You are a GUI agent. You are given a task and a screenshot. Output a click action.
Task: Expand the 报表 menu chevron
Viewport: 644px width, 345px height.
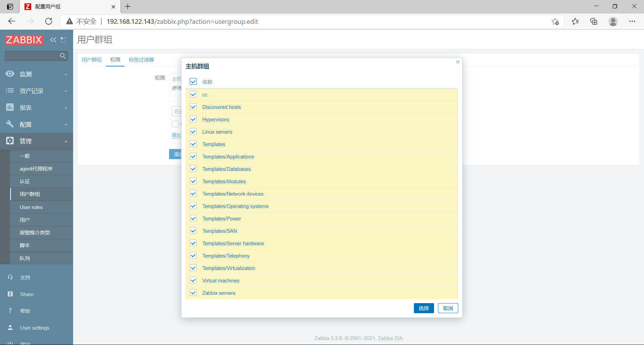pos(66,108)
